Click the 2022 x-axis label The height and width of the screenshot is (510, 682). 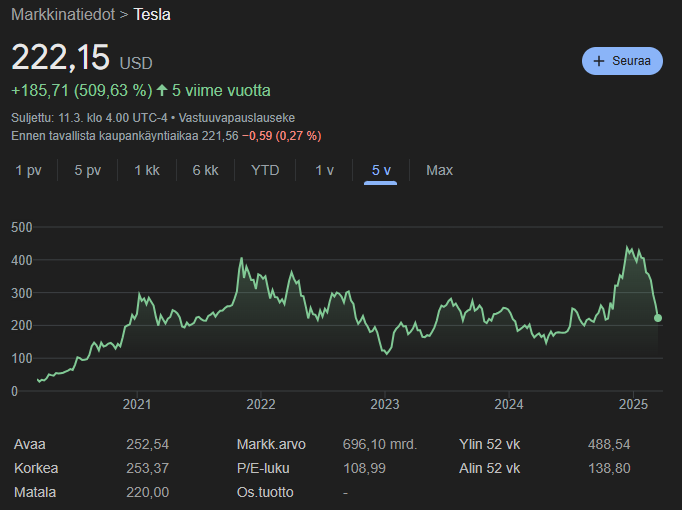261,404
